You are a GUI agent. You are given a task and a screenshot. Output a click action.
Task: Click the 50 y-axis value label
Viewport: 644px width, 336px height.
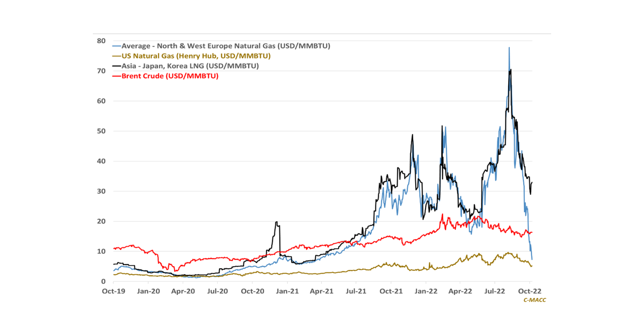[101, 131]
